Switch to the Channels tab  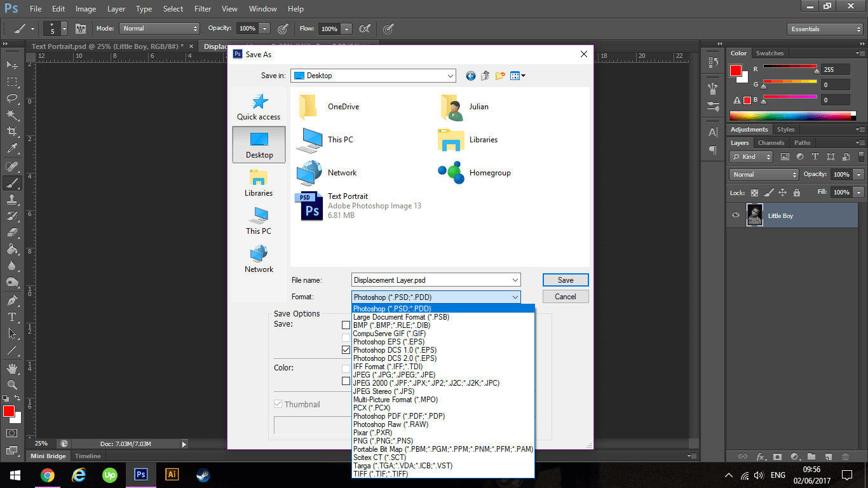(771, 143)
